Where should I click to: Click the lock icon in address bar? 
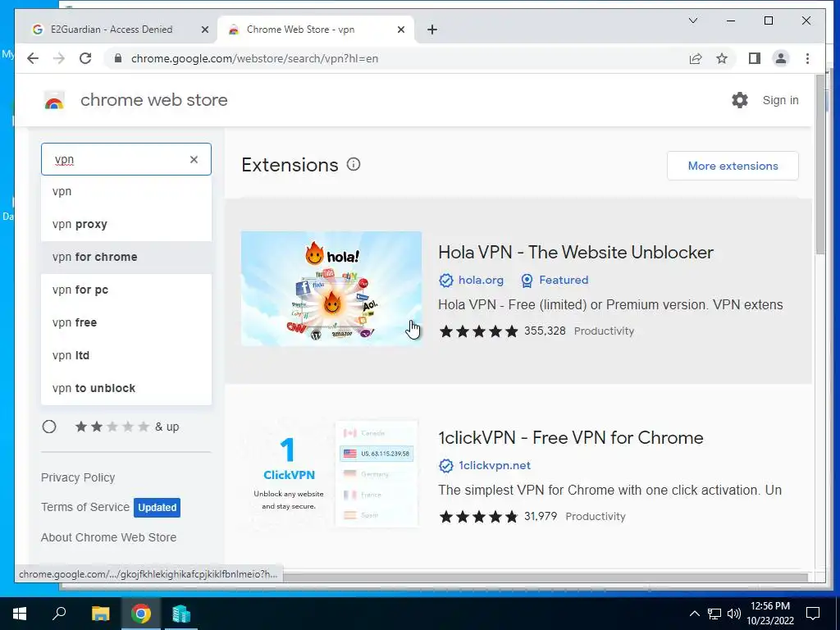pyautogui.click(x=119, y=58)
